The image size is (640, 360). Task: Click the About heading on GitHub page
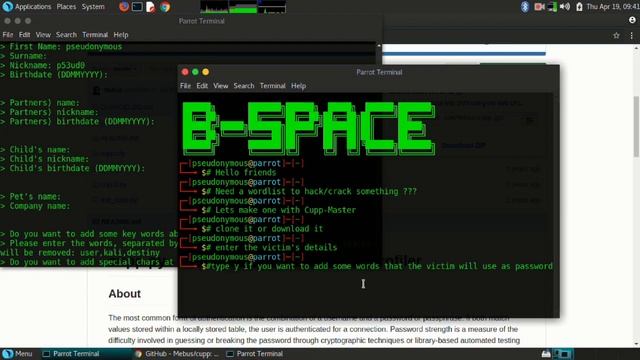point(124,294)
